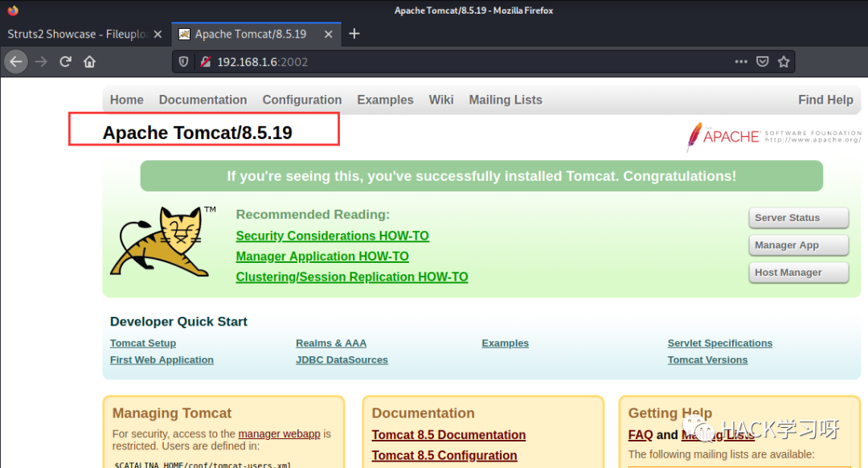Open Clustering/Session Replication HOW-TO link
The width and height of the screenshot is (868, 468).
pos(352,277)
